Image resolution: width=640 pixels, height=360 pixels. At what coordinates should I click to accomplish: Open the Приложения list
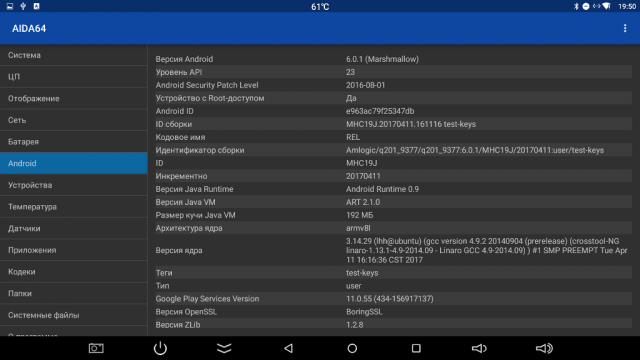[73, 250]
